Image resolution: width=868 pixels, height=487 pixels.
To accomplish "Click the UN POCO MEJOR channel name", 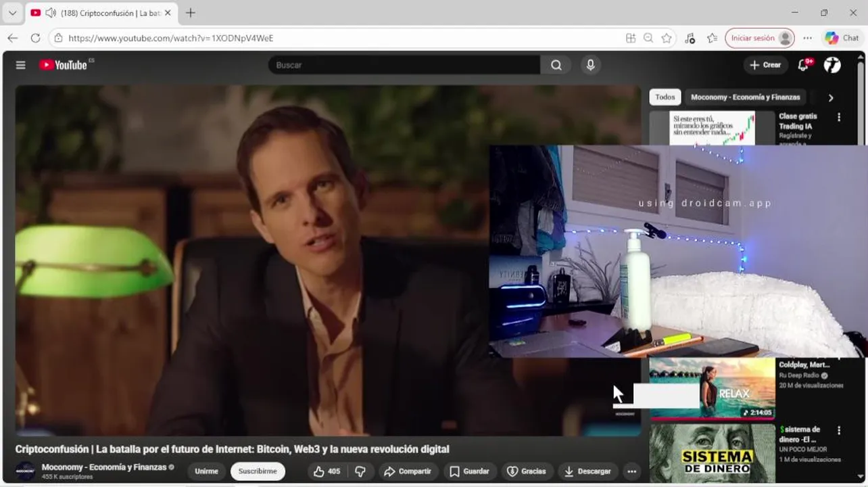I will pos(802,449).
